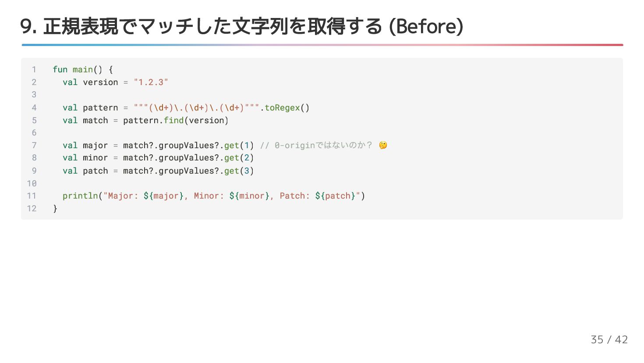Click the println function name

(x=80, y=196)
